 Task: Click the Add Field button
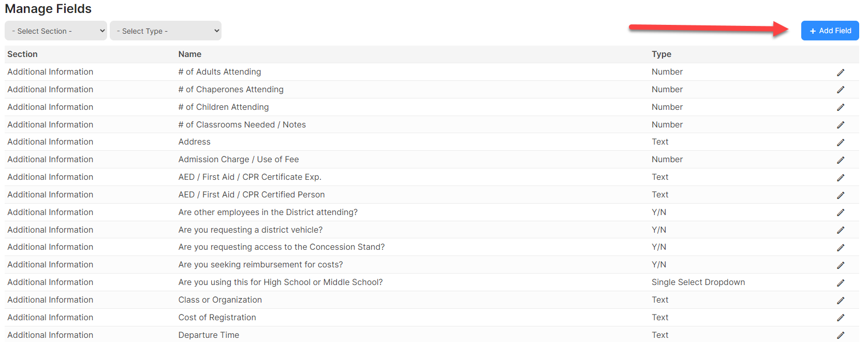click(830, 31)
